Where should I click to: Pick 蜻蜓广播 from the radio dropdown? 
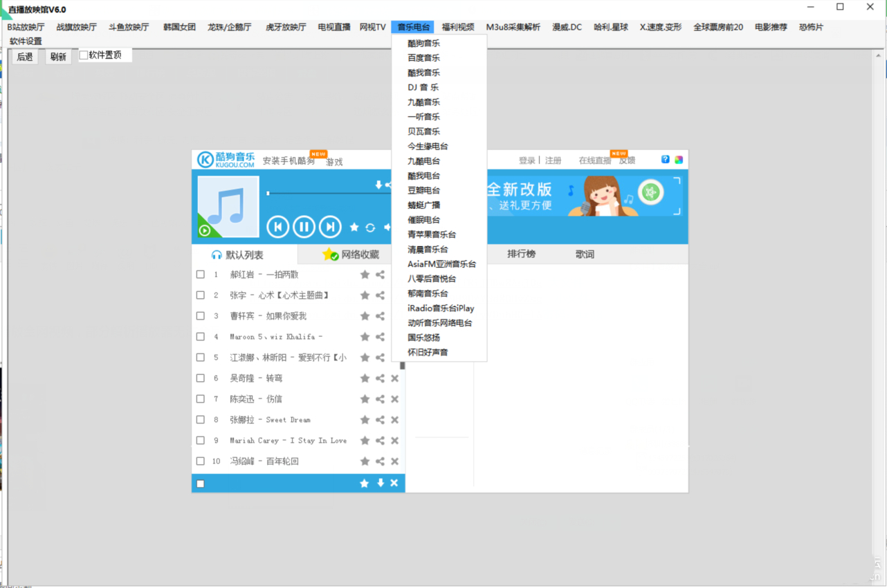[425, 205]
